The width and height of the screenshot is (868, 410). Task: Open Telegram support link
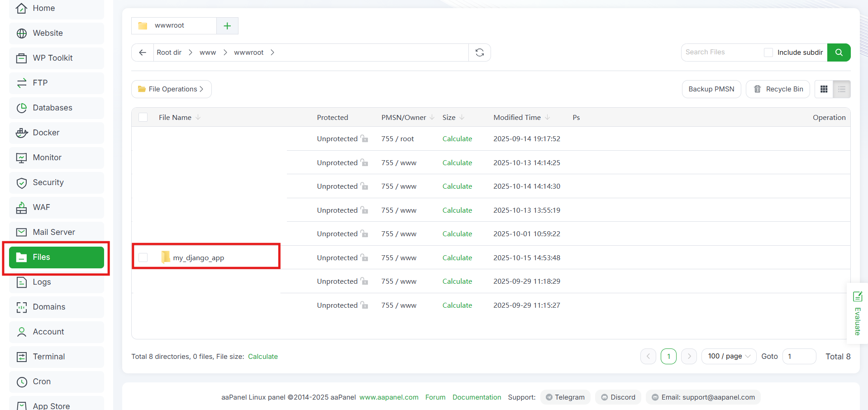tap(565, 397)
